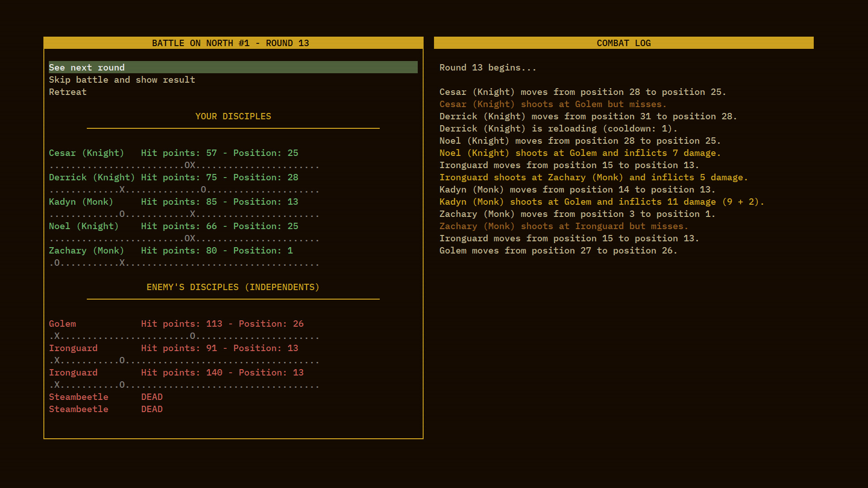This screenshot has width=868, height=488.
Task: Select the See next round option
Action: click(x=87, y=67)
